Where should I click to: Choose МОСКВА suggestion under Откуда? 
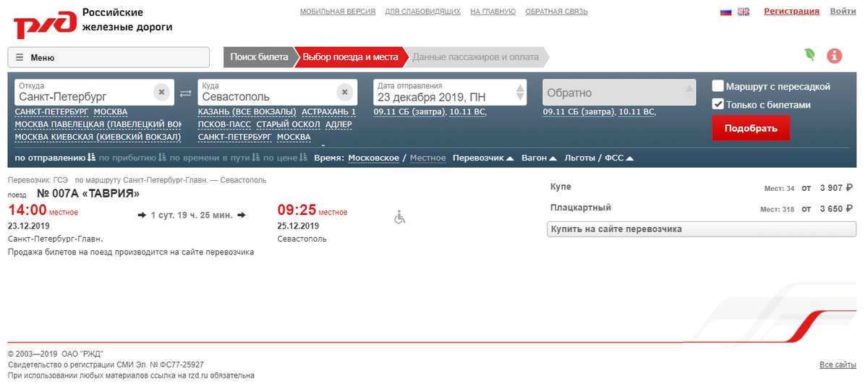coord(111,112)
